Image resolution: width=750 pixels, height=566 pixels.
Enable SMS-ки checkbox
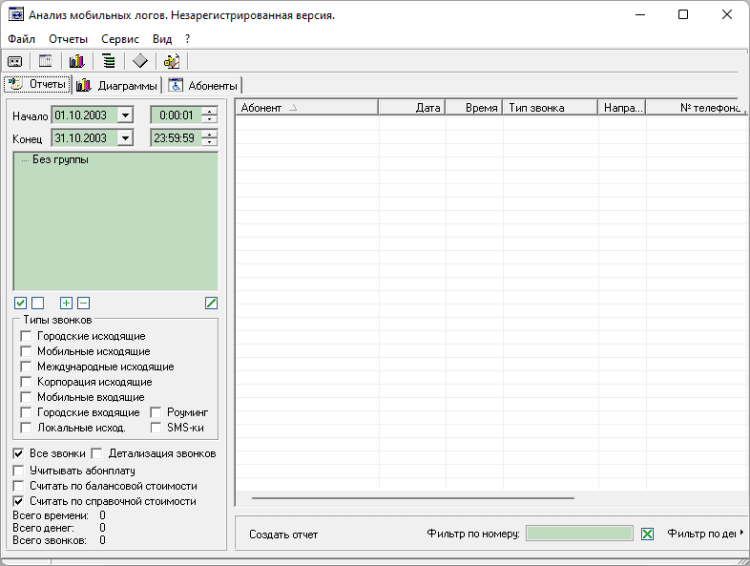[x=156, y=427]
